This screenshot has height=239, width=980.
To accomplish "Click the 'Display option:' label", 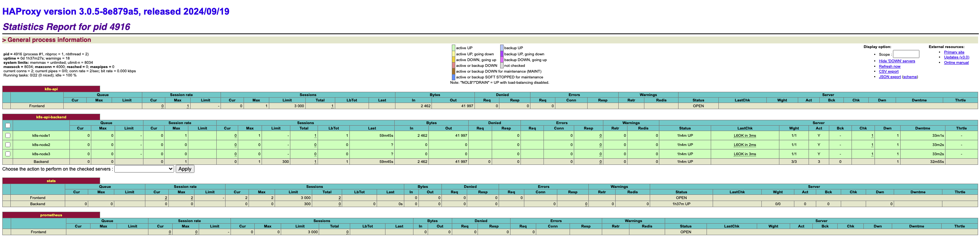I will [877, 47].
